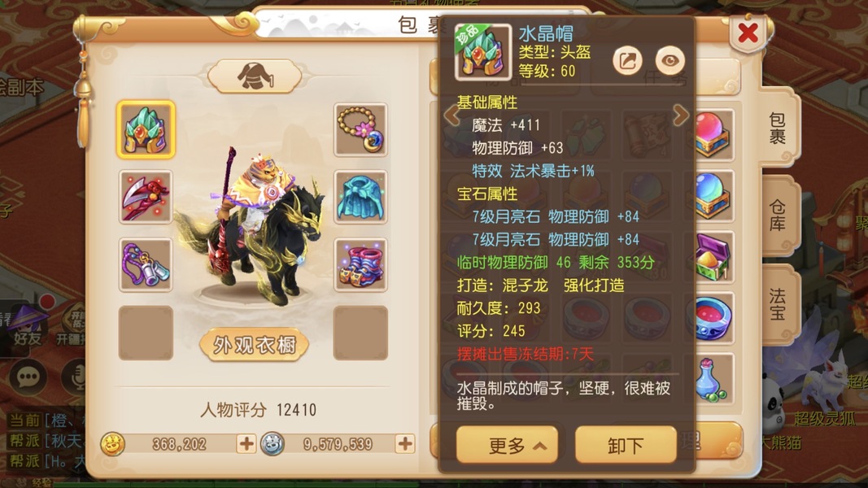
Task: Select the equipped crystal helmet slot
Action: [x=146, y=129]
